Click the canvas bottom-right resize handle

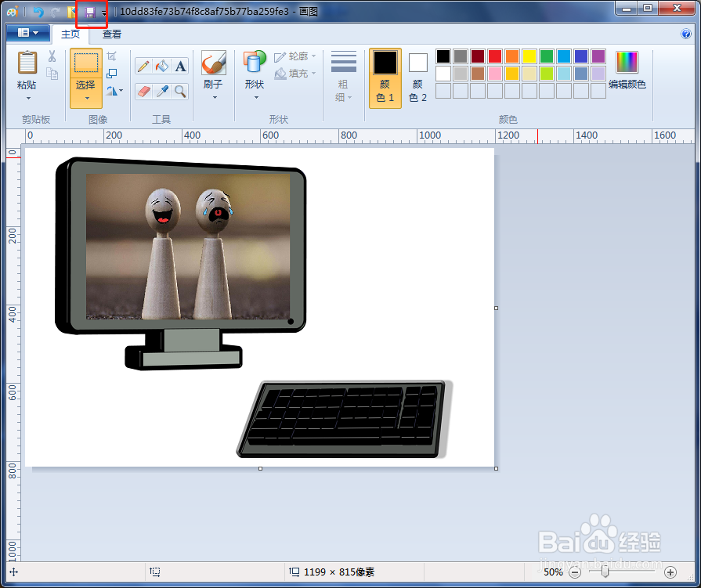pos(497,468)
